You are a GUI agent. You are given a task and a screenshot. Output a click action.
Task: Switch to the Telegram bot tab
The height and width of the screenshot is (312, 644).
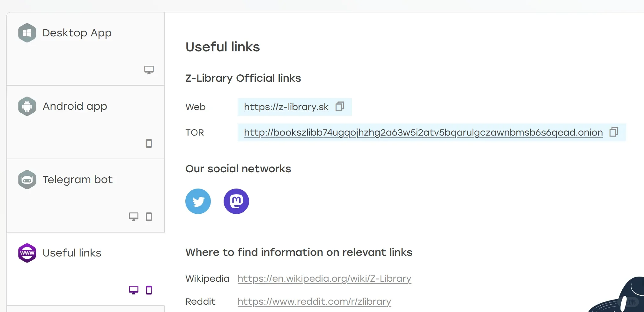[85, 196]
